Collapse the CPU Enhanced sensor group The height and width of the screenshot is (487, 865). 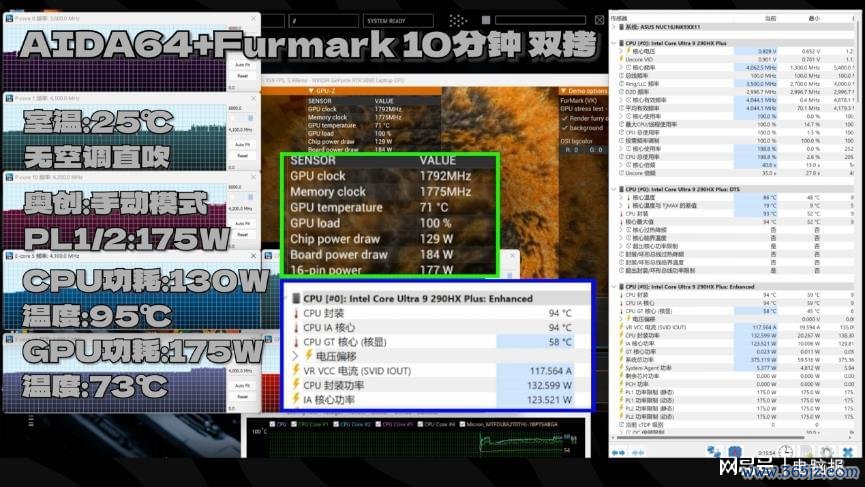(614, 287)
